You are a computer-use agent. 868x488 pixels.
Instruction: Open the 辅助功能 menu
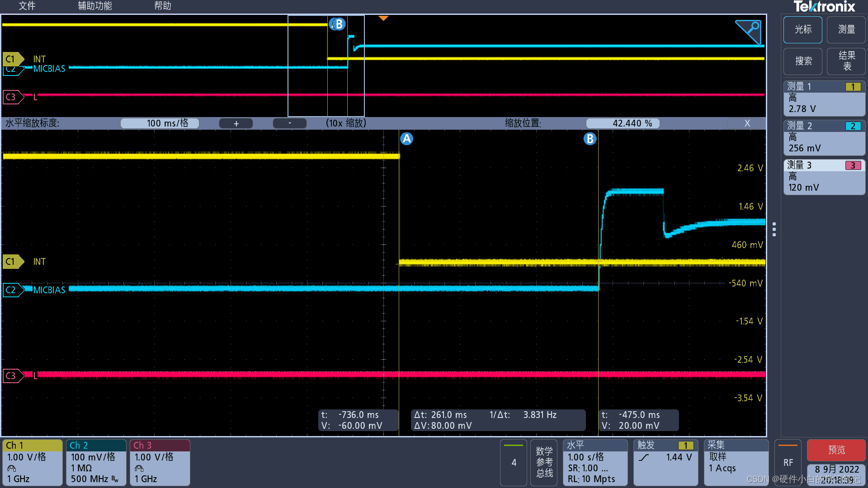pos(94,6)
